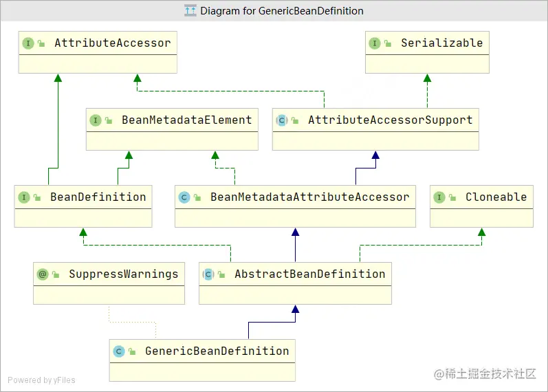This screenshot has width=548, height=392.
Task: Click the diagram icon in the title bar
Action: click(x=190, y=10)
